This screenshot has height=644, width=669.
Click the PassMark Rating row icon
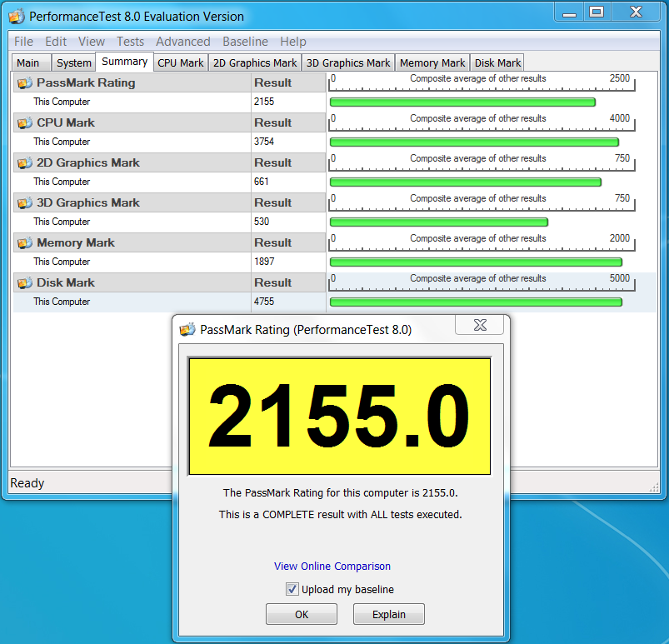coord(25,82)
